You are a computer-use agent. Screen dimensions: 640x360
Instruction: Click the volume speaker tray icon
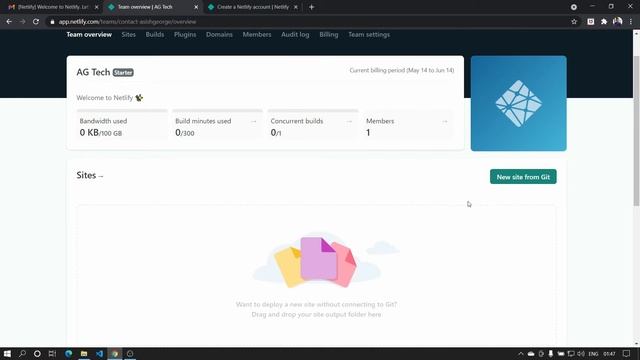point(581,354)
